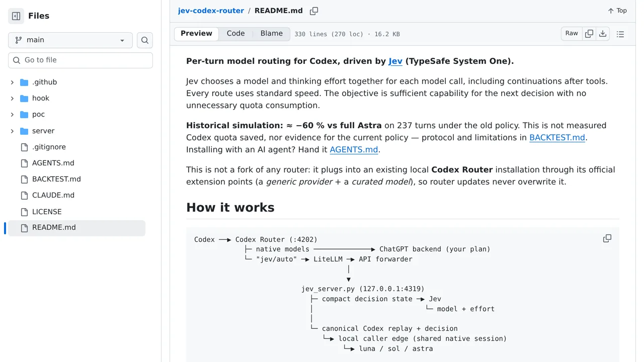Go to jev-codex-router repository breadcrumb
The width and height of the screenshot is (644, 362).
[x=211, y=11]
